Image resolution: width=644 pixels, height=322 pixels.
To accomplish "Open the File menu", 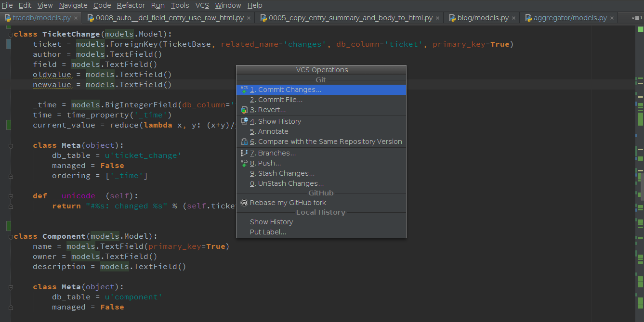I will click(x=7, y=5).
